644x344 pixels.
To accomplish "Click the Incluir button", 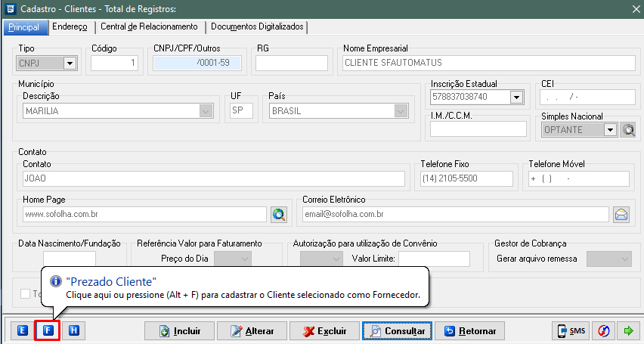I will point(179,330).
